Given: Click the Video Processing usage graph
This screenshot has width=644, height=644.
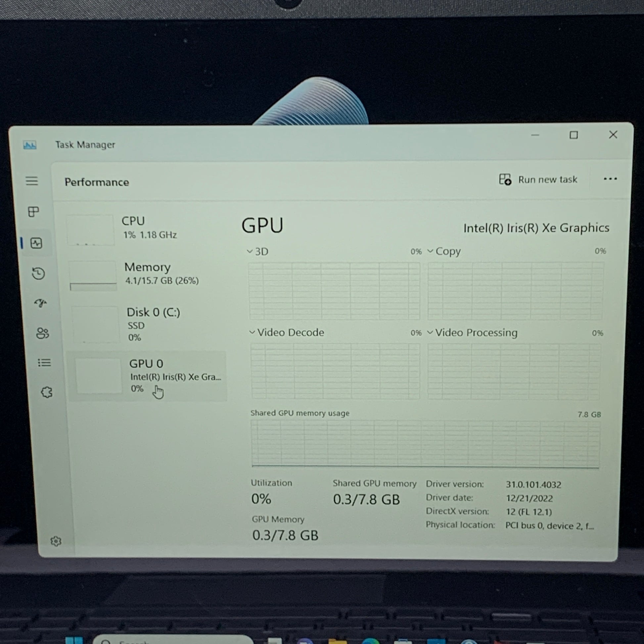Looking at the screenshot, I should pos(514,371).
